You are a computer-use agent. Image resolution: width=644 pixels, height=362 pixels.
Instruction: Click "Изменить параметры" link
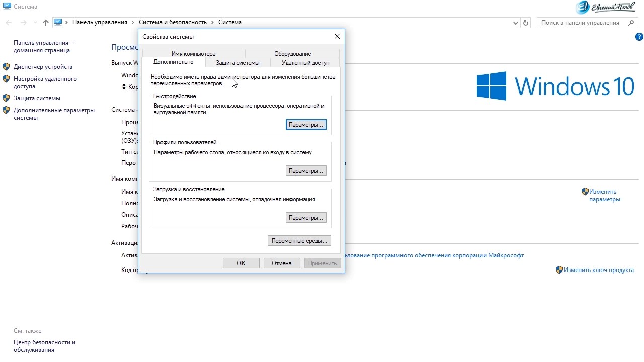605,195
